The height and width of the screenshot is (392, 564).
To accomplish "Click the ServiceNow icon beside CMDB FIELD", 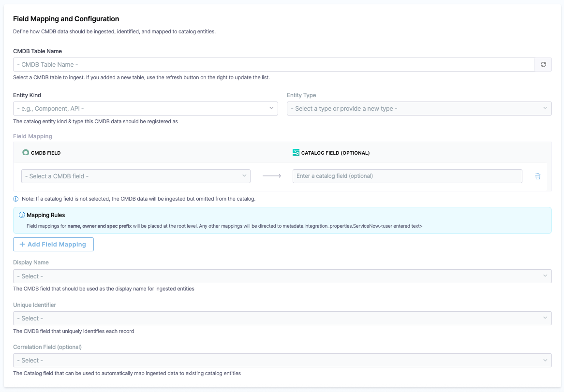I will coord(25,152).
